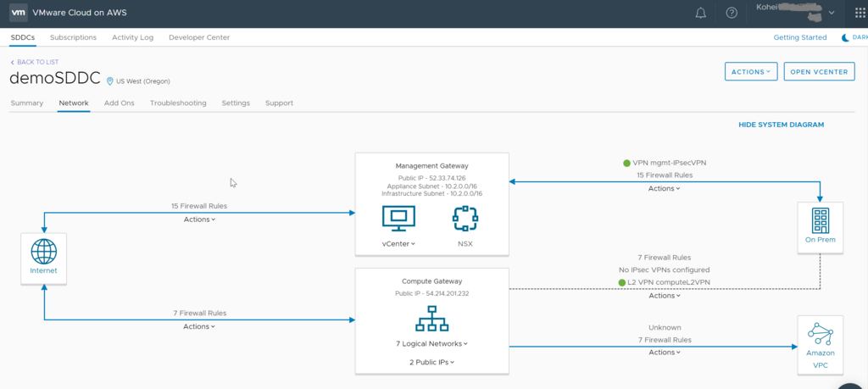This screenshot has width=868, height=389.
Task: Click the VMware Cloud on AWS title
Action: (80, 13)
